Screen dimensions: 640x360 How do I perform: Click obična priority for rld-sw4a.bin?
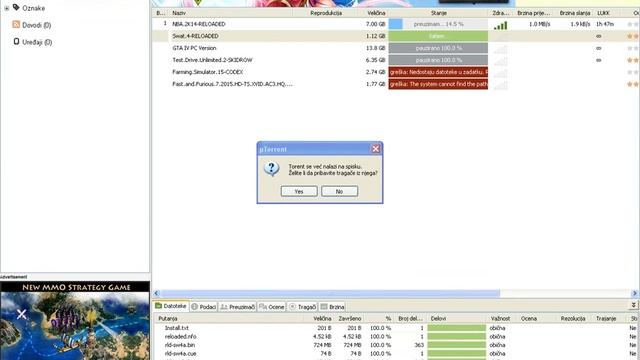(x=497, y=345)
